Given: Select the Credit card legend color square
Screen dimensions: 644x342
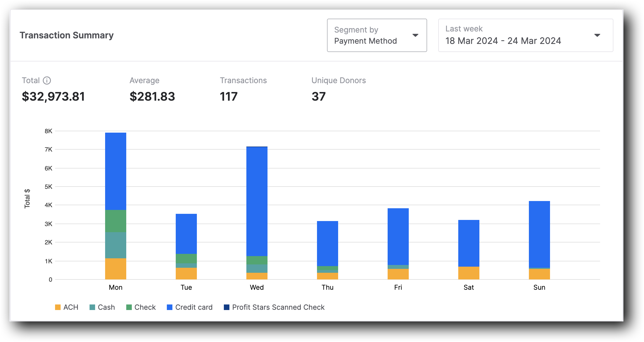Looking at the screenshot, I should tap(169, 307).
